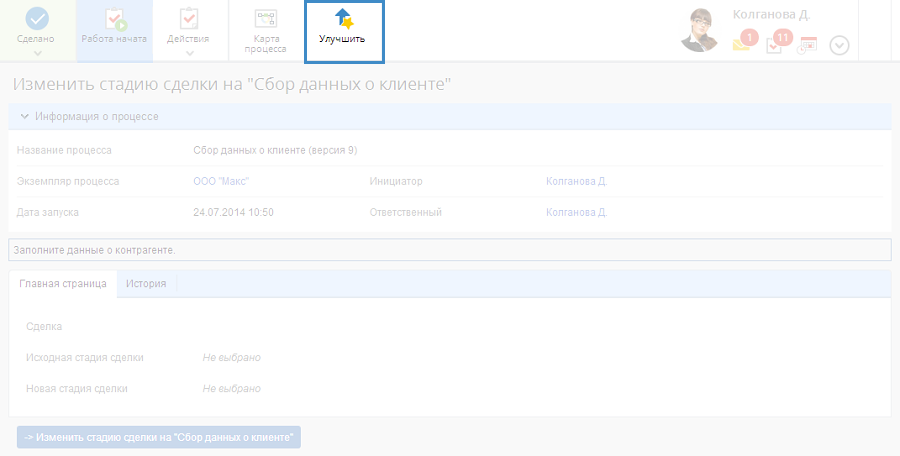This screenshot has width=900, height=456.
Task: Collapse the Информация о процессе section
Action: [24, 116]
